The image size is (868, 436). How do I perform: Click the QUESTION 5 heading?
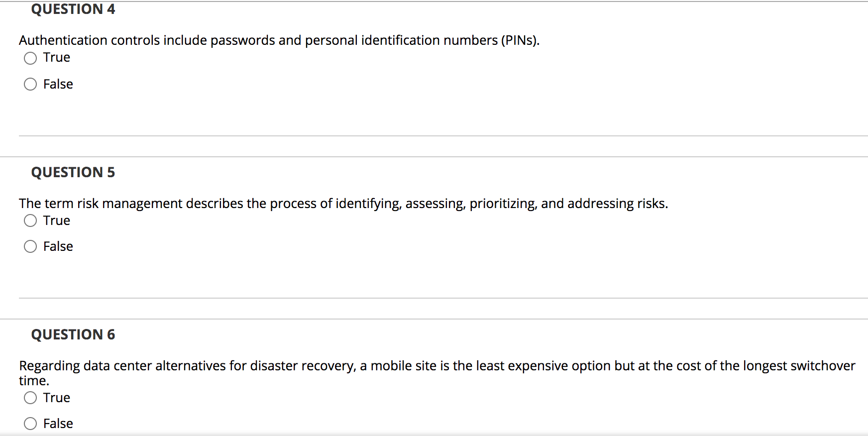(73, 172)
